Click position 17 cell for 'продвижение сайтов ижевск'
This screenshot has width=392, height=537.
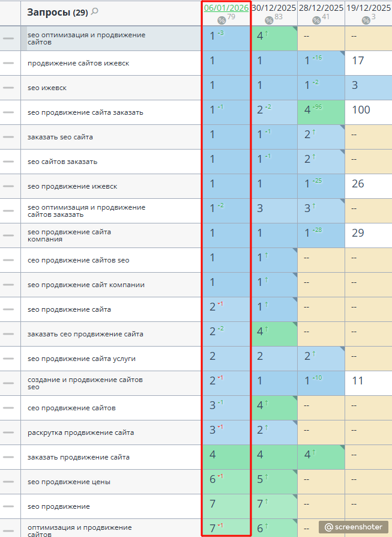tap(369, 63)
